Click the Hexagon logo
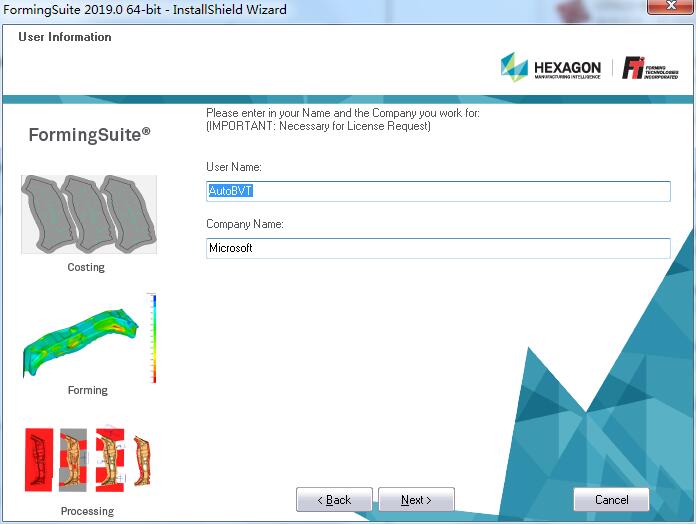Viewport: 696px width, 524px height. pos(551,68)
